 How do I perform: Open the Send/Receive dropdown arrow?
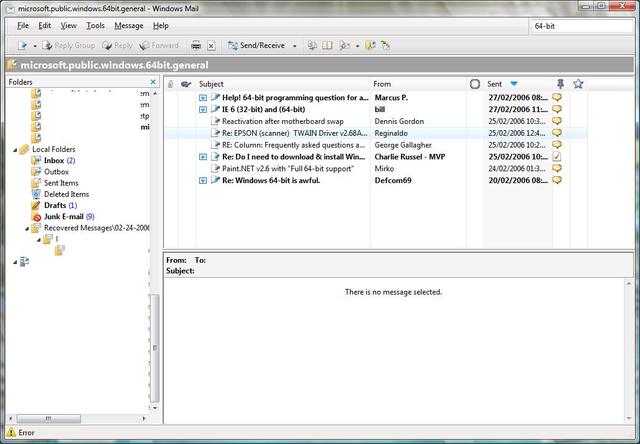pyautogui.click(x=295, y=46)
